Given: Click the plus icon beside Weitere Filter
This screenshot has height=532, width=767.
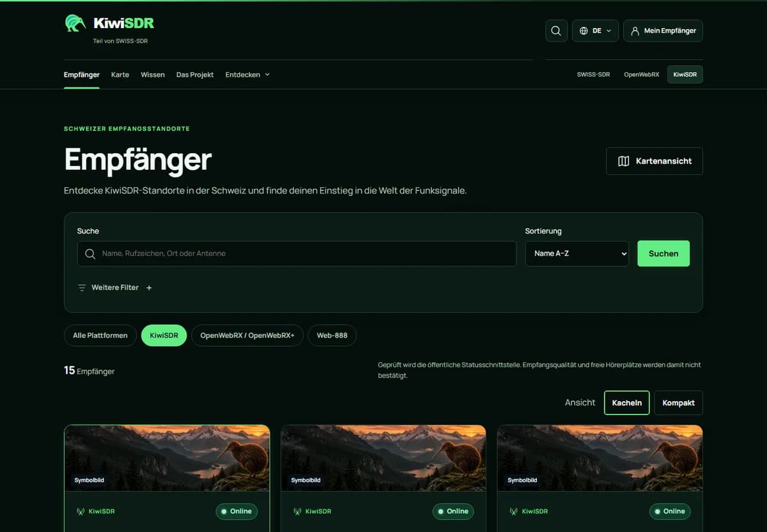Looking at the screenshot, I should pos(149,288).
